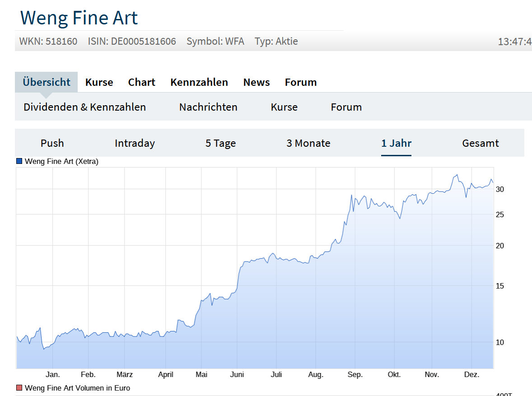Select the Push chart mode
Screen dimensions: 532x396
click(52, 143)
